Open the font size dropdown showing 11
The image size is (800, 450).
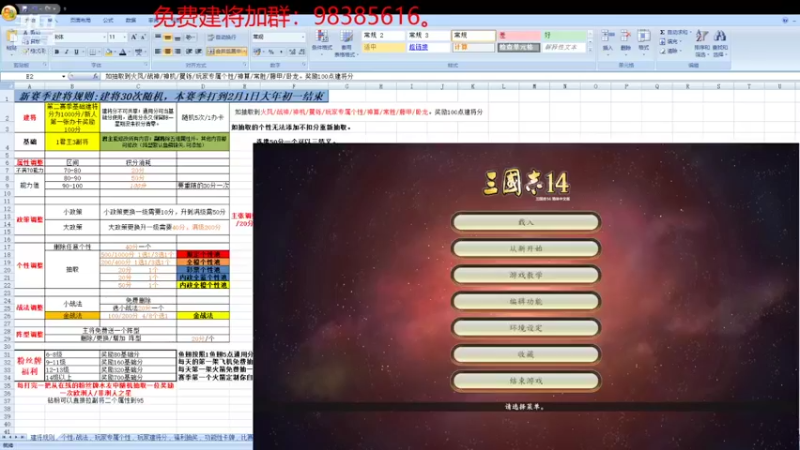pos(124,37)
